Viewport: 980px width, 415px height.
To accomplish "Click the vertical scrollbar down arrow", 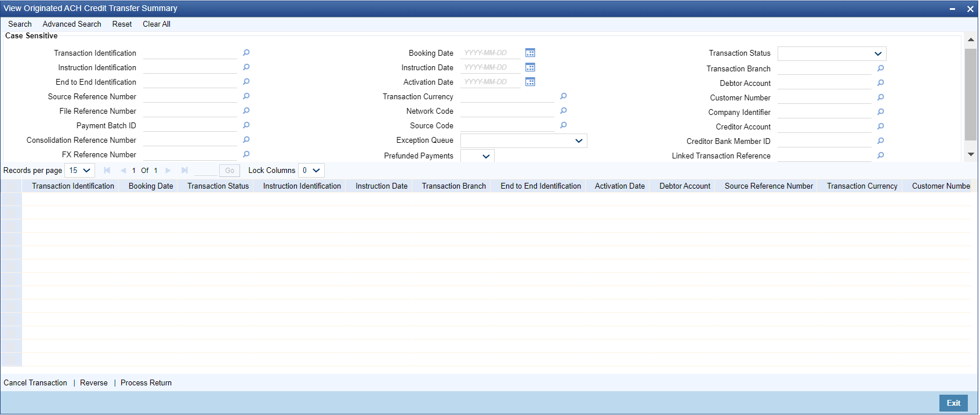I will coord(971,154).
